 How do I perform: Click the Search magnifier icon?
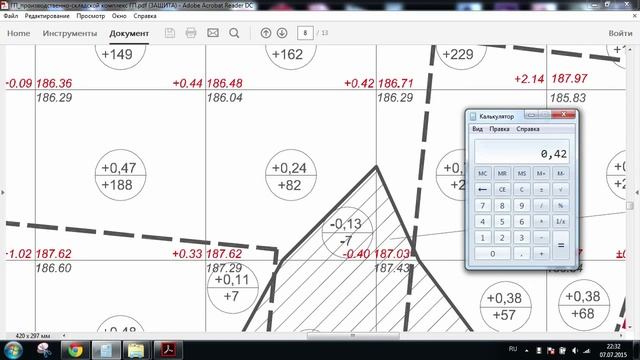pos(234,33)
